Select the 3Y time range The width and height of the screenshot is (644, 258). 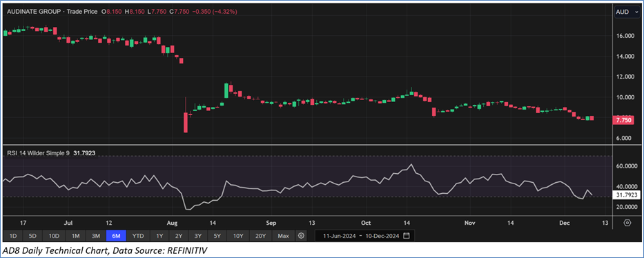[198, 236]
